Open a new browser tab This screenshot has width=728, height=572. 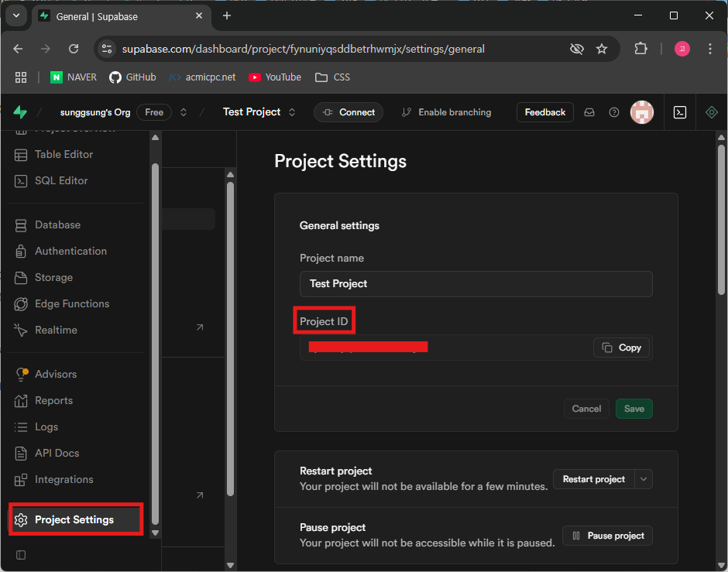pos(227,15)
